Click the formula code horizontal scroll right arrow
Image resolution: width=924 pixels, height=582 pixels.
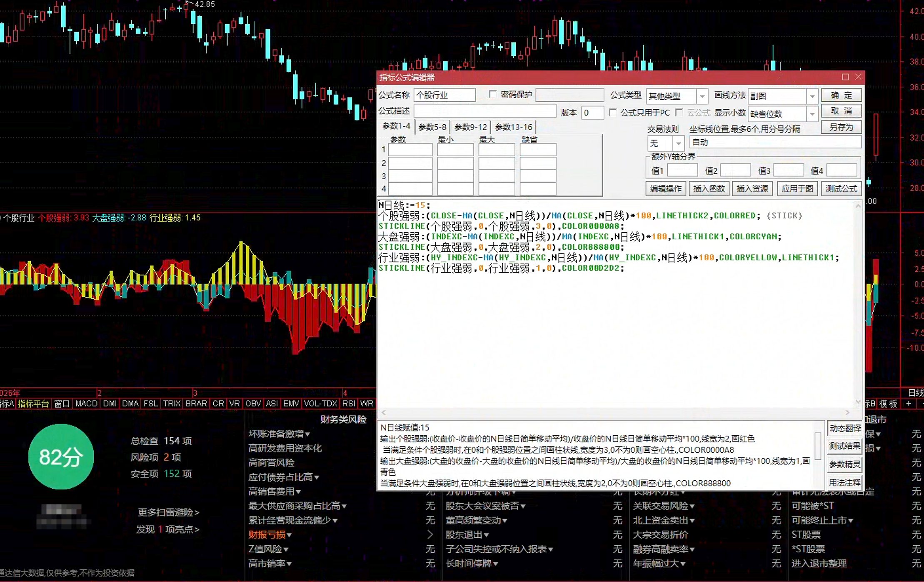[847, 412]
